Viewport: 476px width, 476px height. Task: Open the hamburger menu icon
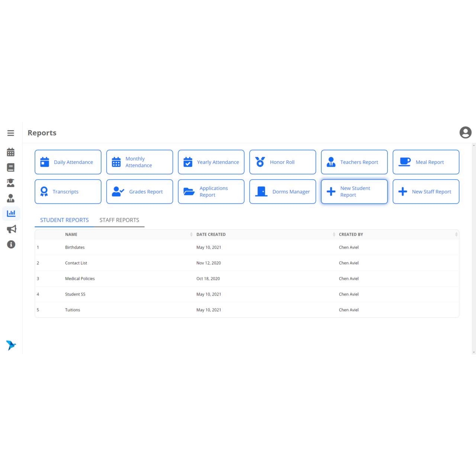(x=11, y=133)
